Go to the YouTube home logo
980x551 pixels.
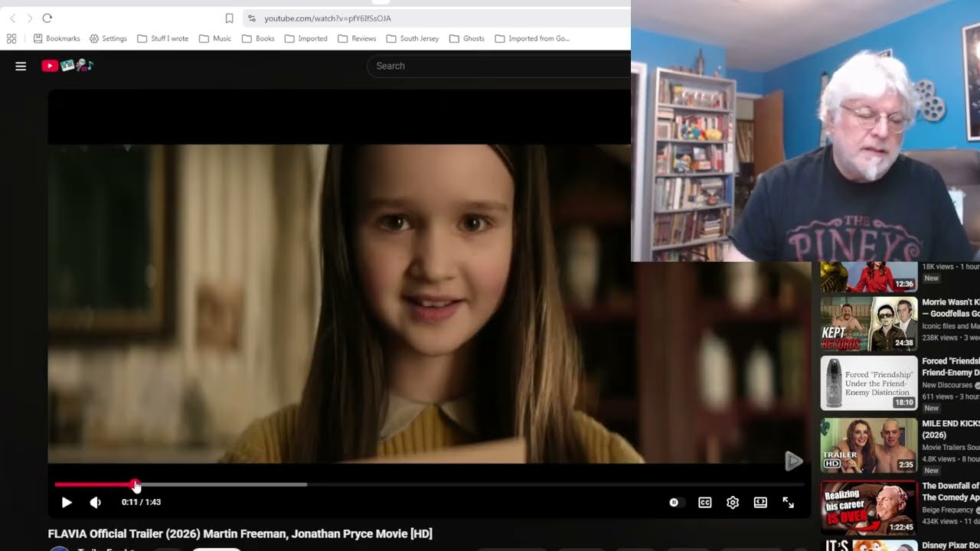tap(67, 66)
